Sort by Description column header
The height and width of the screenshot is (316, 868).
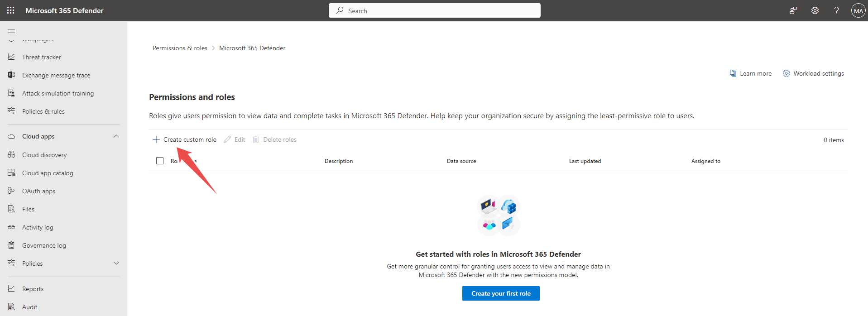point(339,161)
